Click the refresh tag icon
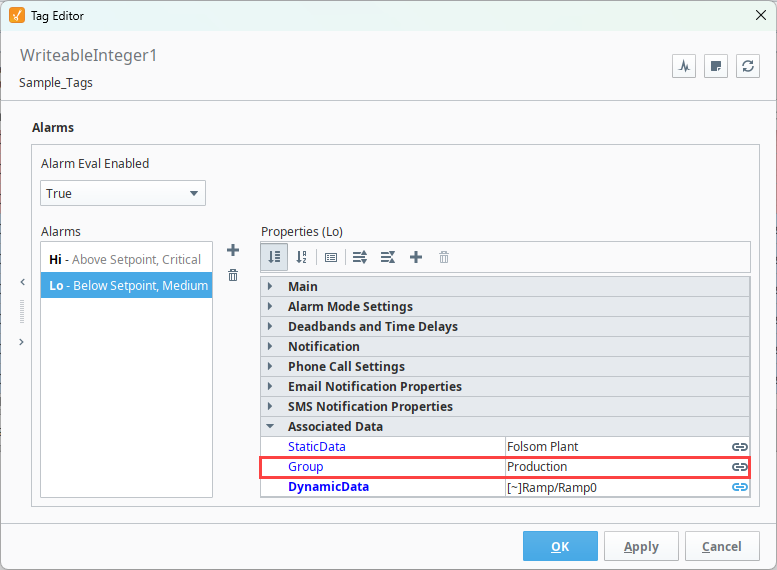The width and height of the screenshot is (777, 570). [748, 66]
